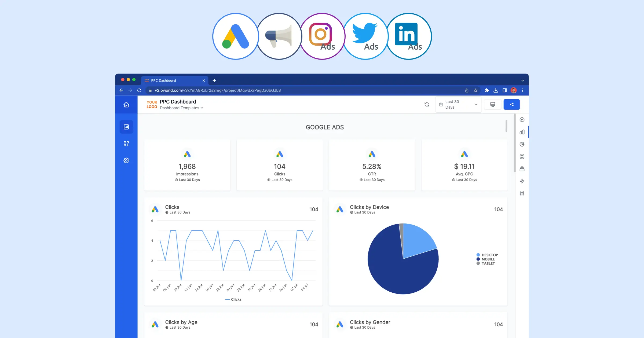This screenshot has width=644, height=338.
Task: Toggle the TABLET legend entry
Action: (x=486, y=263)
